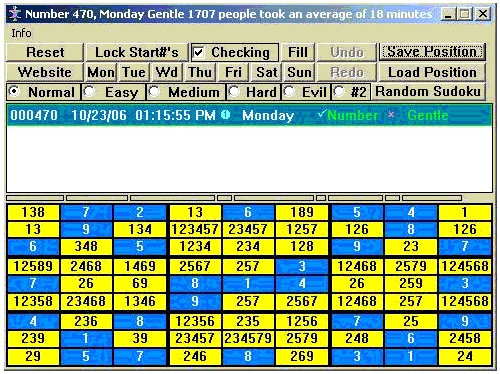Click the puzzle entry row 000470 Monday

(x=249, y=115)
